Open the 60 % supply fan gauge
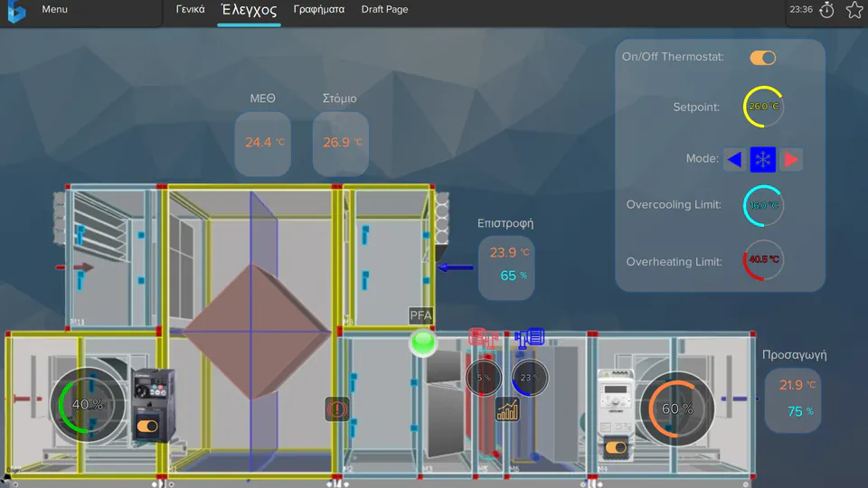This screenshot has height=488, width=868. 677,408
